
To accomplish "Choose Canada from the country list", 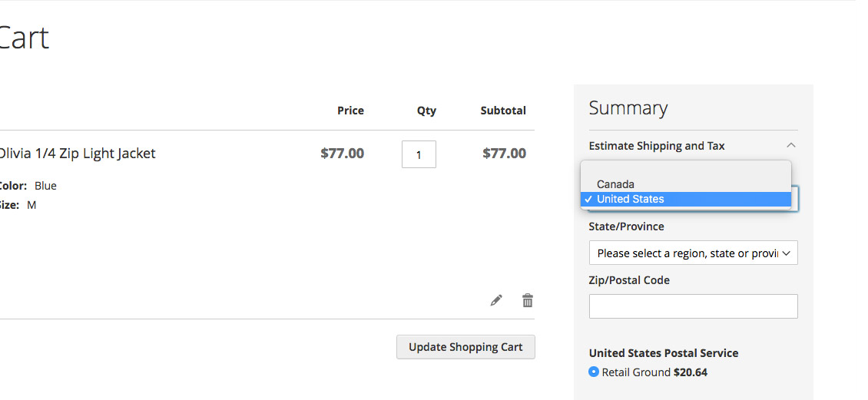I will click(615, 184).
